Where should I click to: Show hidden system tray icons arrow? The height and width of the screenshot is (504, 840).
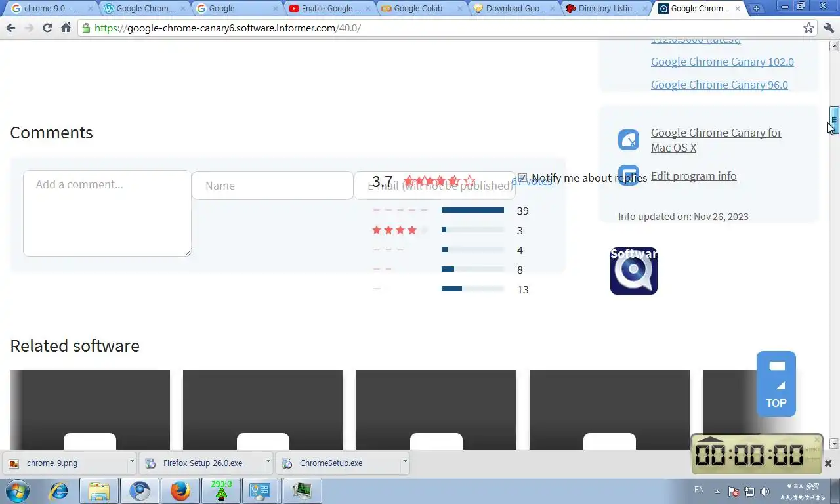[717, 492]
